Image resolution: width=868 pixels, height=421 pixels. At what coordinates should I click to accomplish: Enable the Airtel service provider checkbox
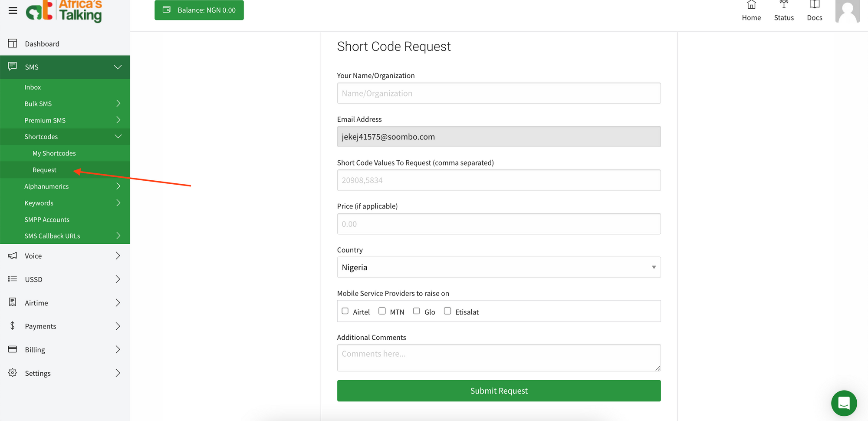coord(345,311)
